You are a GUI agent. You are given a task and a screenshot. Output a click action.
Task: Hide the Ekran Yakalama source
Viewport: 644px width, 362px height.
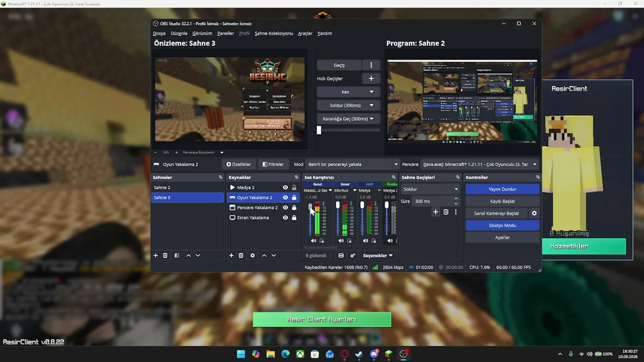point(285,218)
